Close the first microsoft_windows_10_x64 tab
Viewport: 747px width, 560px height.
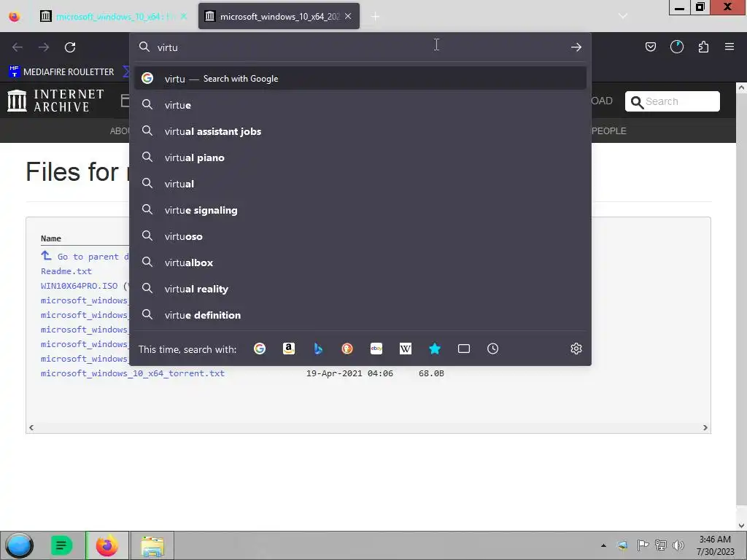(184, 16)
